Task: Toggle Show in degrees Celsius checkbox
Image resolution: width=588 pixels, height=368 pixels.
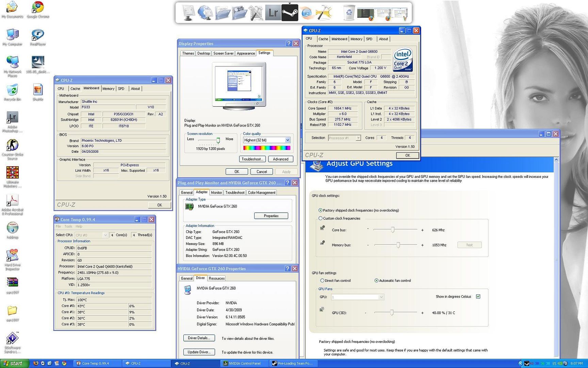Action: [478, 296]
